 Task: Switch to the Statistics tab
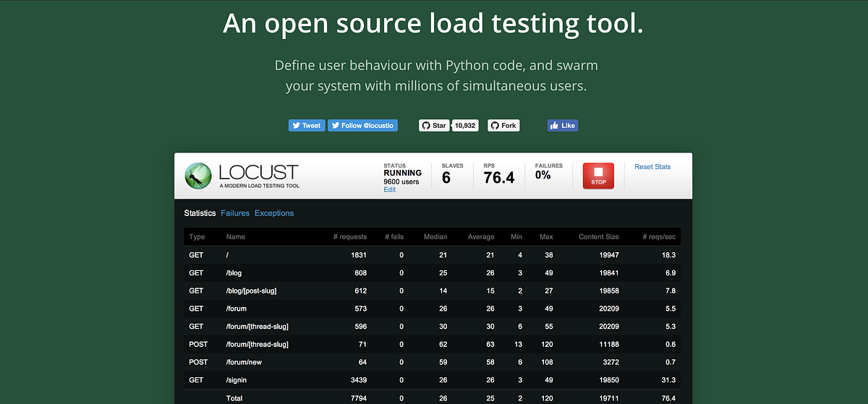(200, 213)
